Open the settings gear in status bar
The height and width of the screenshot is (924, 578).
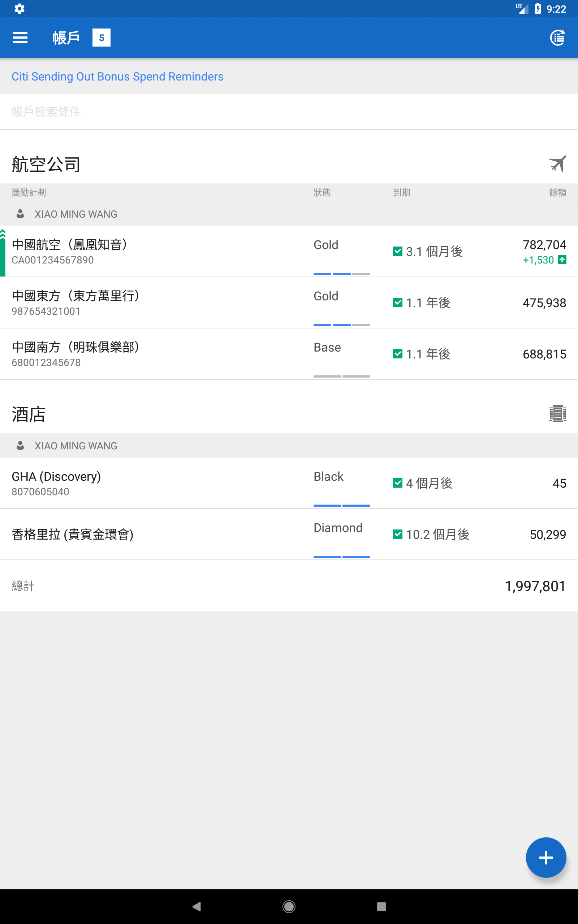point(20,8)
